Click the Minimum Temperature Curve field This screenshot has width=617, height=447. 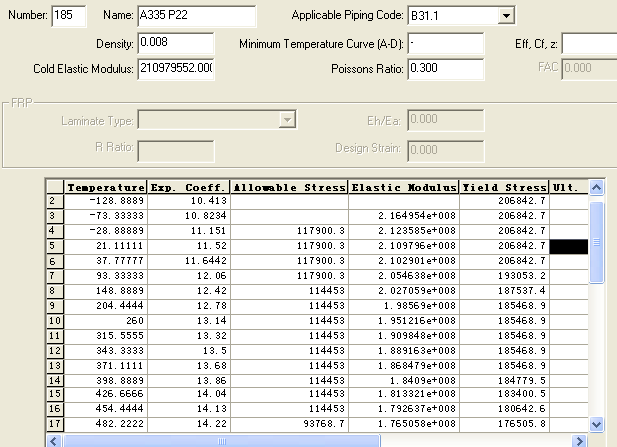(446, 43)
